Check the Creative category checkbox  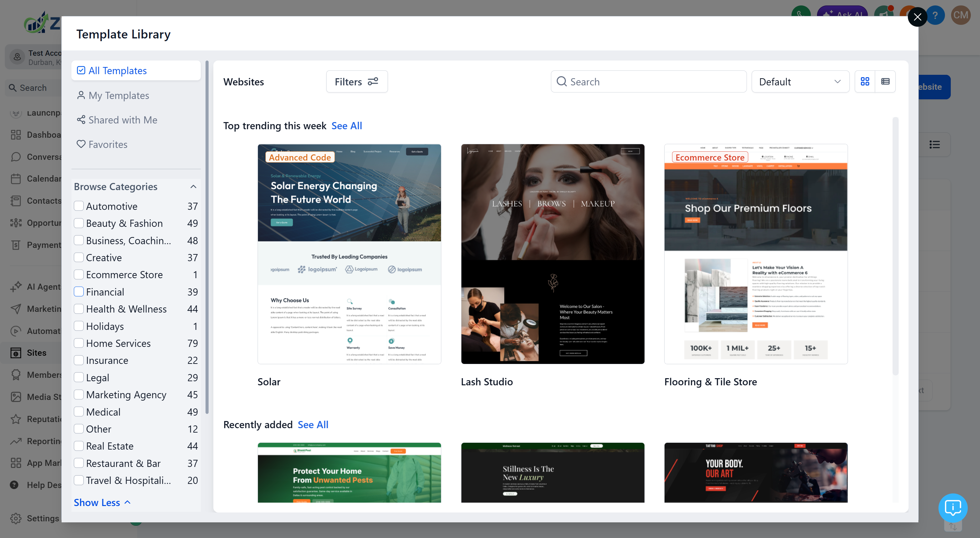pyautogui.click(x=79, y=257)
